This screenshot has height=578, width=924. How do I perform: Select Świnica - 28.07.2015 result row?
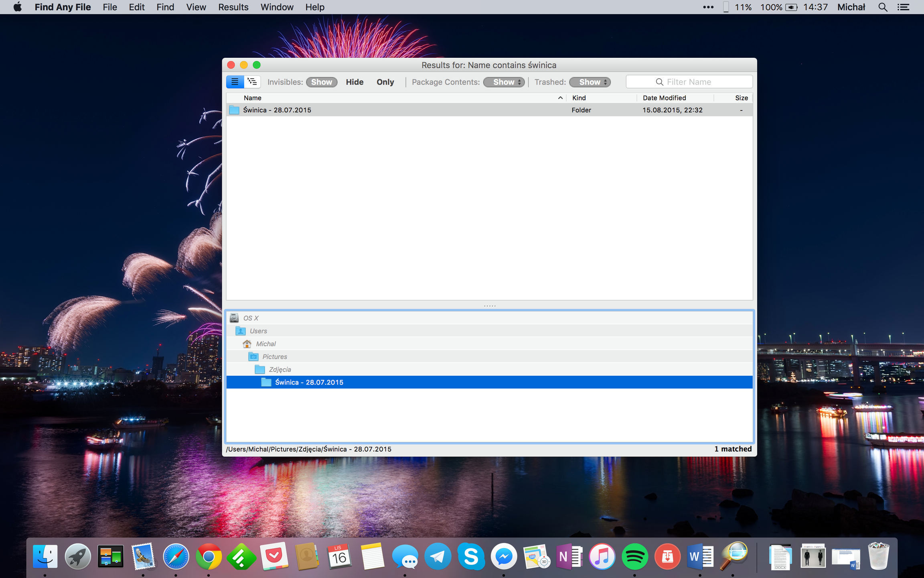[x=277, y=110]
